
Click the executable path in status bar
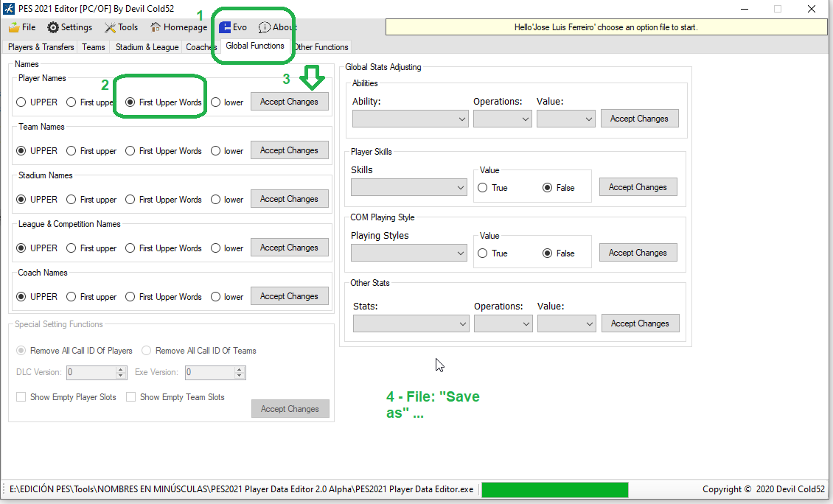[241, 489]
